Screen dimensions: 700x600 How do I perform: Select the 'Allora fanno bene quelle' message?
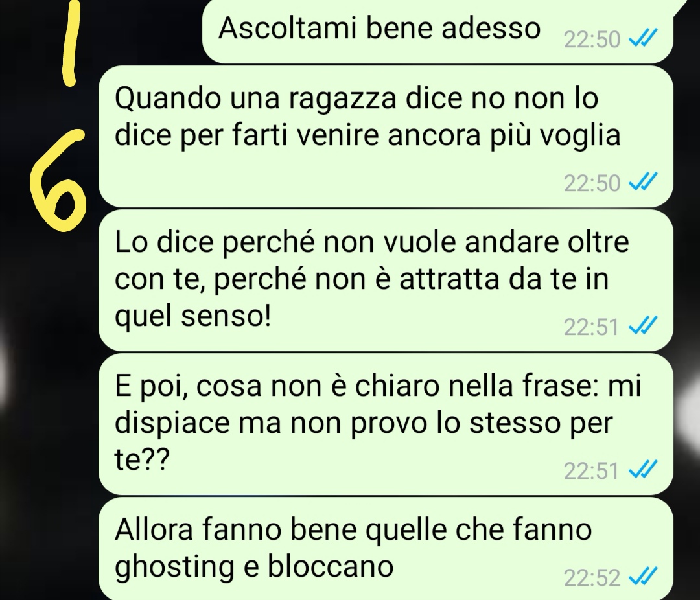pos(386,549)
